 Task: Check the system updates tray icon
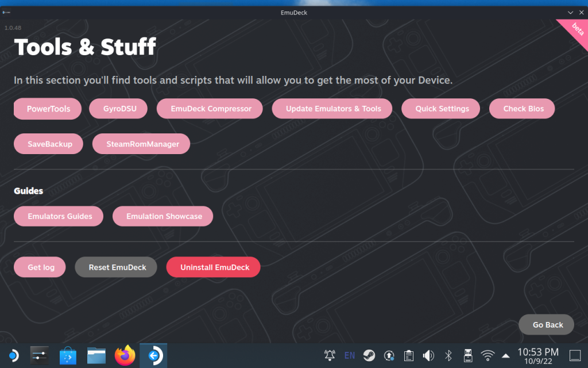pyautogui.click(x=389, y=355)
